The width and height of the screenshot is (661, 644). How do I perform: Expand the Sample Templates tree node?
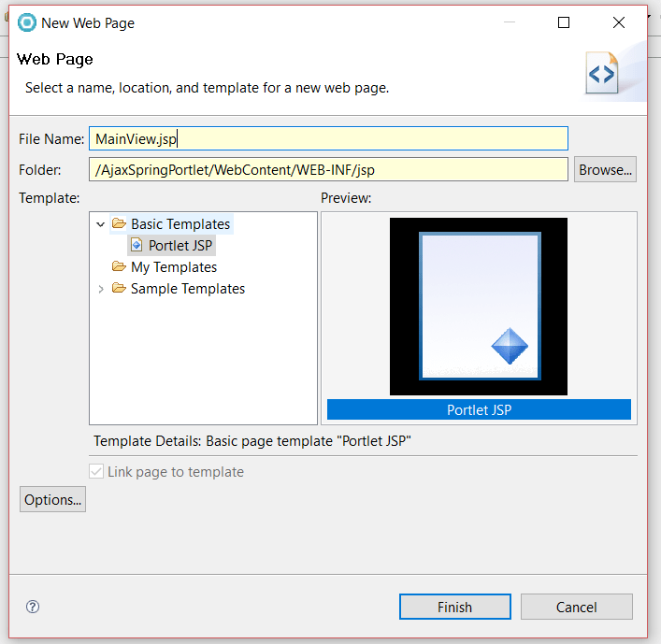(101, 289)
